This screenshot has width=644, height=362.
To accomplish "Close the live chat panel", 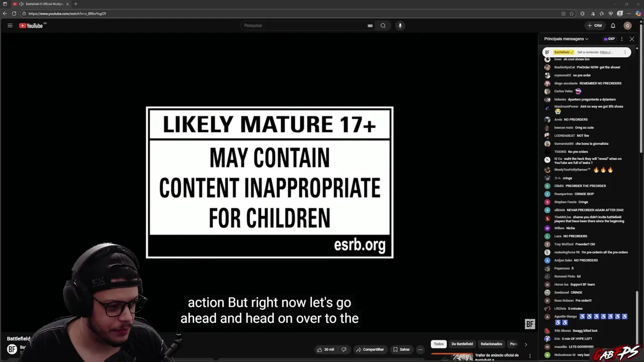I will (632, 39).
